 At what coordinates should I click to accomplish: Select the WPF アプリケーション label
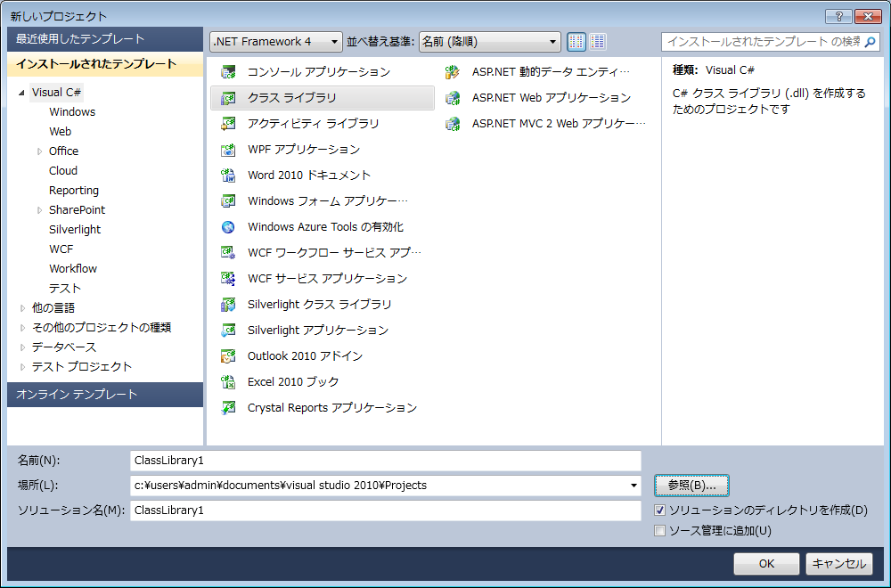point(304,150)
